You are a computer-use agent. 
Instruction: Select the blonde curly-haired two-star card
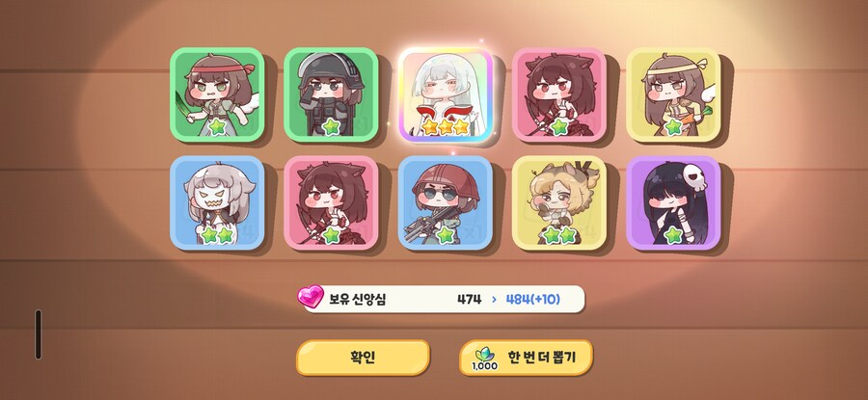click(559, 202)
